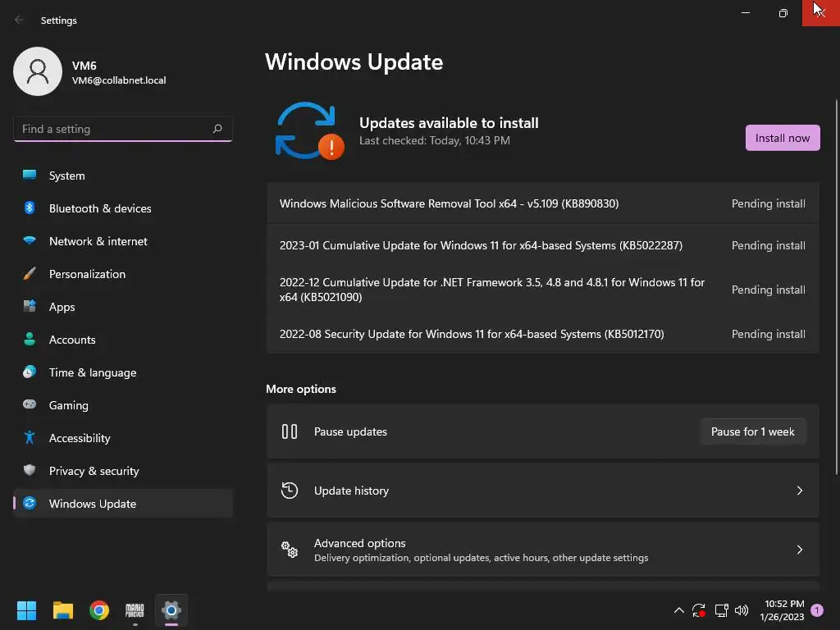Click the taskbar clock showing 10:52 PM

coord(782,609)
